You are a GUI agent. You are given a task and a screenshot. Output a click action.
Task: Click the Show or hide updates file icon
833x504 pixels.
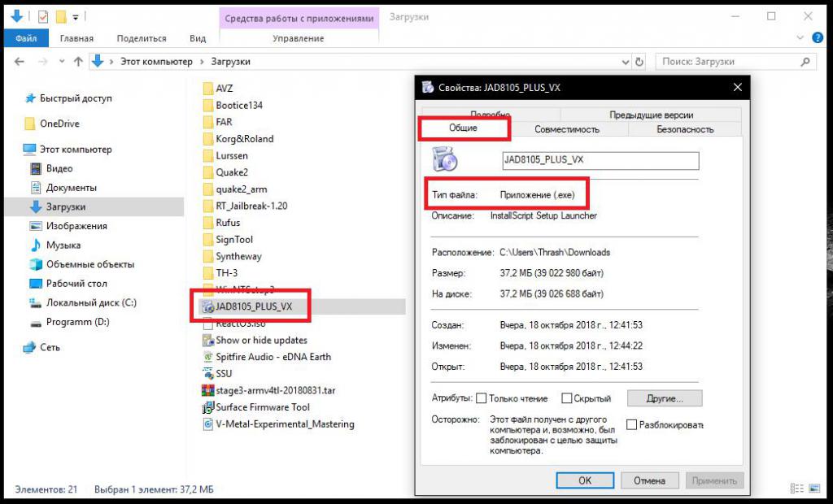point(207,340)
